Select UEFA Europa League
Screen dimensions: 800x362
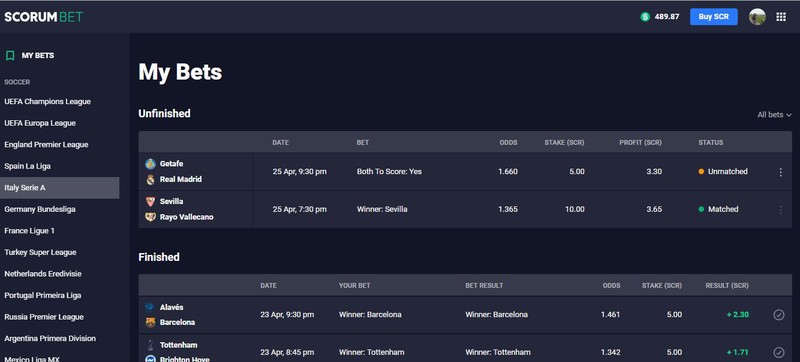40,123
